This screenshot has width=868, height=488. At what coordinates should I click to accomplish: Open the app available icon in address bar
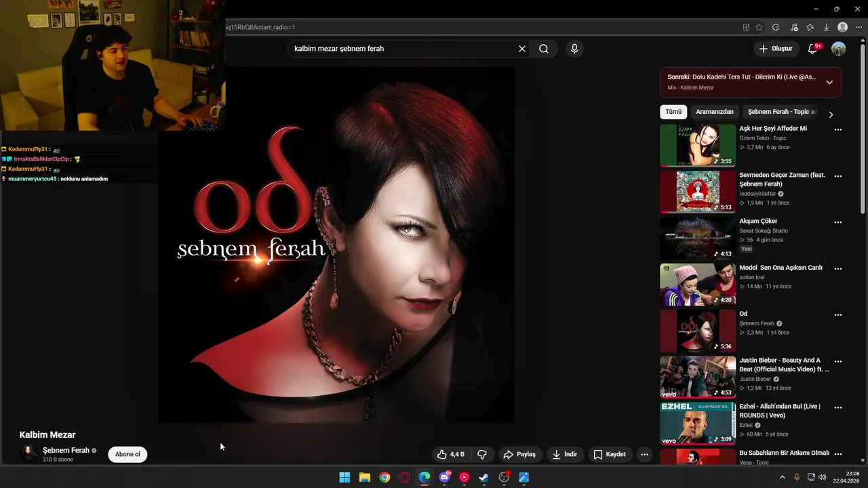[746, 27]
